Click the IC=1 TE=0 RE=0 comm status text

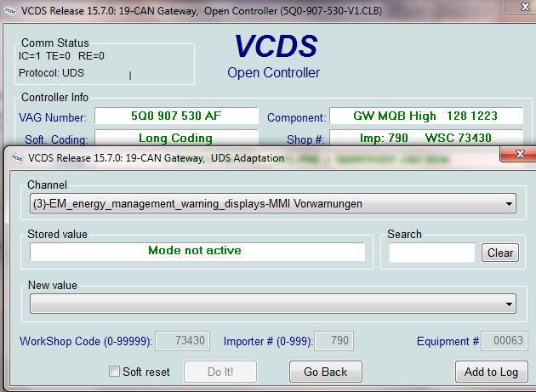[x=61, y=56]
